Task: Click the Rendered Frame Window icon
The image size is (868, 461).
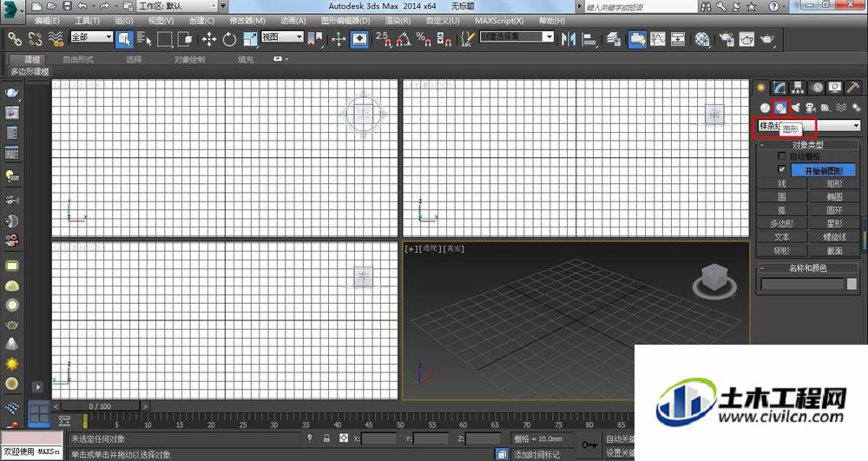Action: coord(746,39)
